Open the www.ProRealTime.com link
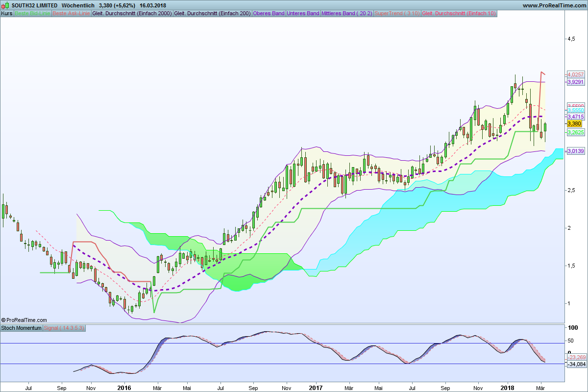 coord(554,5)
